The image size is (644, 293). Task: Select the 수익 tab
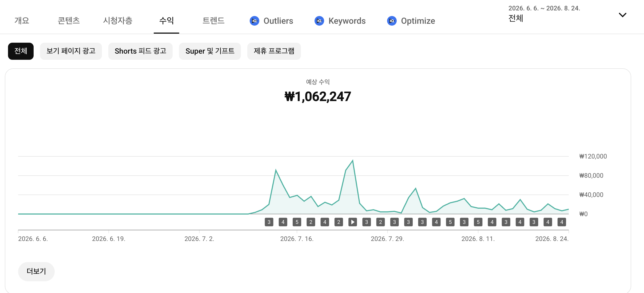click(x=166, y=21)
